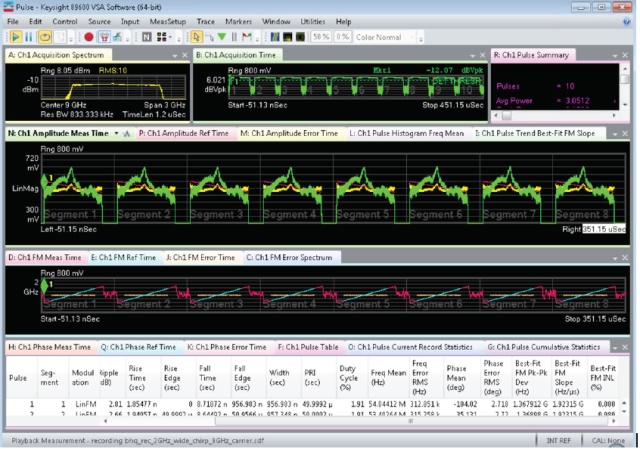Open the Control menu
640x449 pixels.
click(x=65, y=22)
